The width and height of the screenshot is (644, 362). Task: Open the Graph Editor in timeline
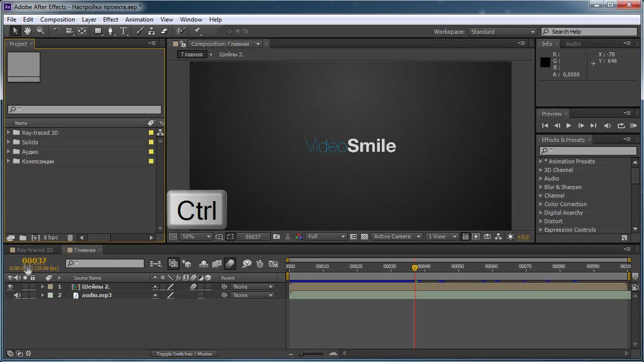(x=273, y=263)
